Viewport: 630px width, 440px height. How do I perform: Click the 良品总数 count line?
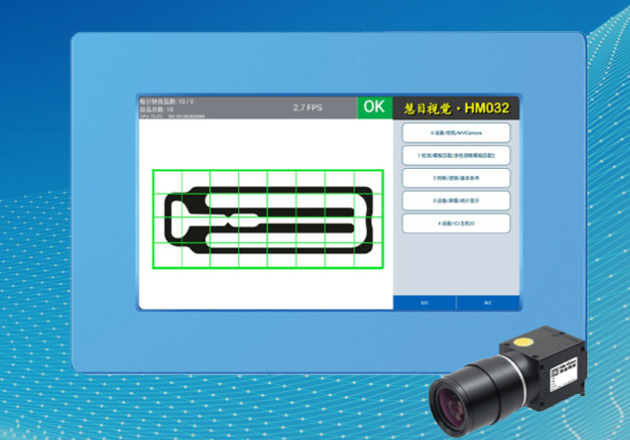point(157,109)
